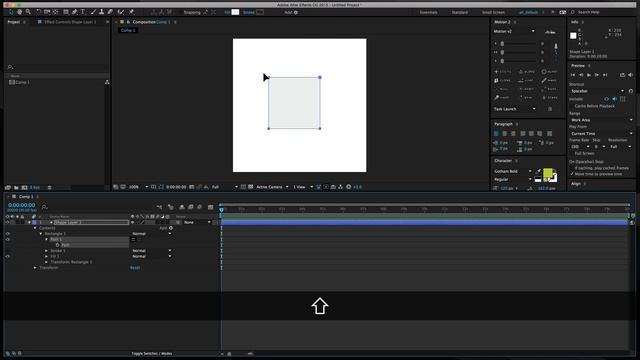Viewport: 640px width, 360px height.
Task: Open the Essentials workspace
Action: 429,12
